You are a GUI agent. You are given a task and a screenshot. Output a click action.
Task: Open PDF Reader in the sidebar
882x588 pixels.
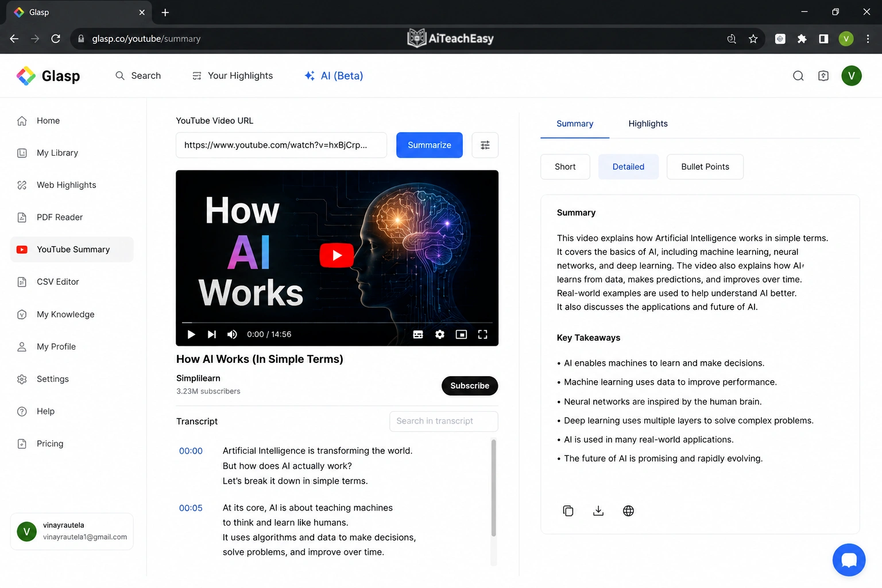(x=72, y=217)
